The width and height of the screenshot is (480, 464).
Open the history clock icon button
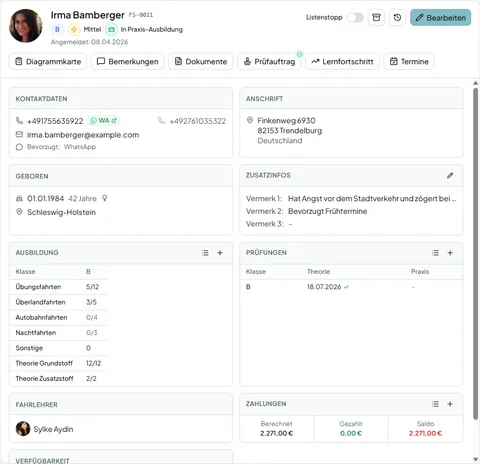click(x=397, y=17)
